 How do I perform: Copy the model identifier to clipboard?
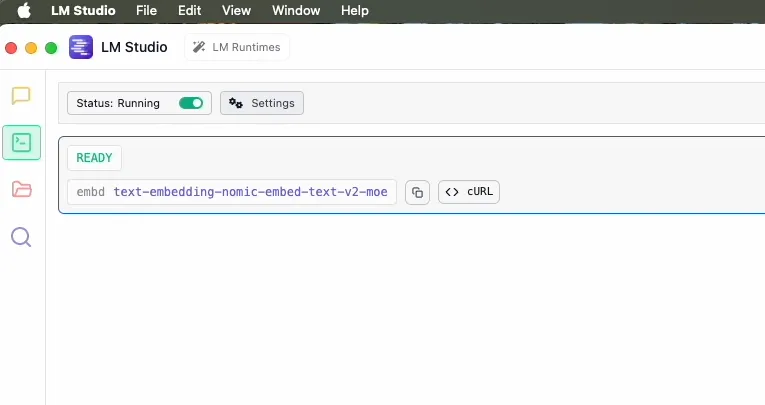click(417, 192)
